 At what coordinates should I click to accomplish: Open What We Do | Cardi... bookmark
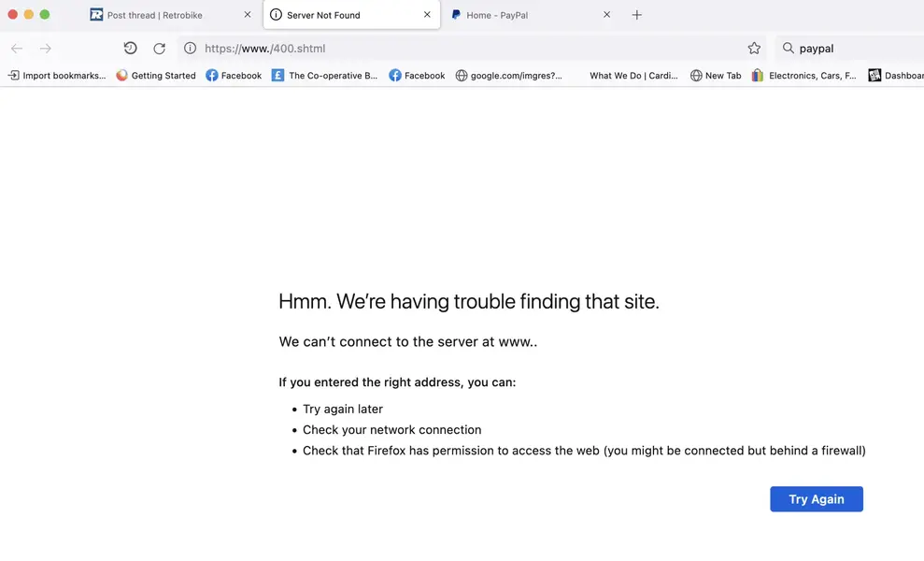click(x=633, y=76)
